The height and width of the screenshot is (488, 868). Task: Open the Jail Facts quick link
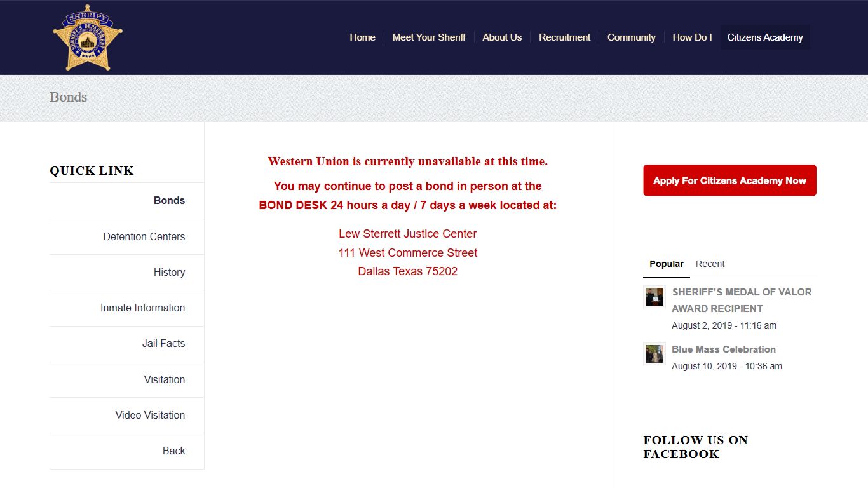pyautogui.click(x=127, y=344)
